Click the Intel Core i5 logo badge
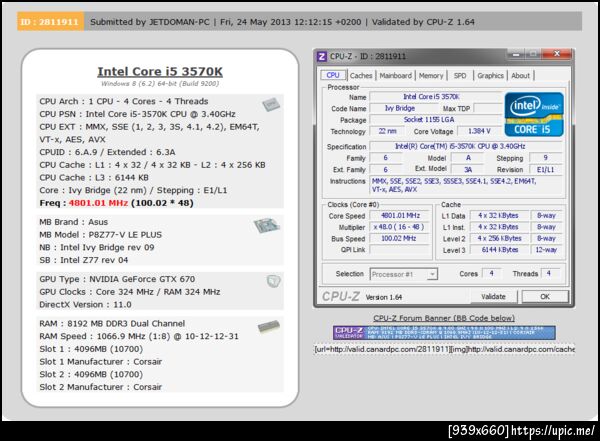The height and width of the screenshot is (441, 600). (534, 114)
